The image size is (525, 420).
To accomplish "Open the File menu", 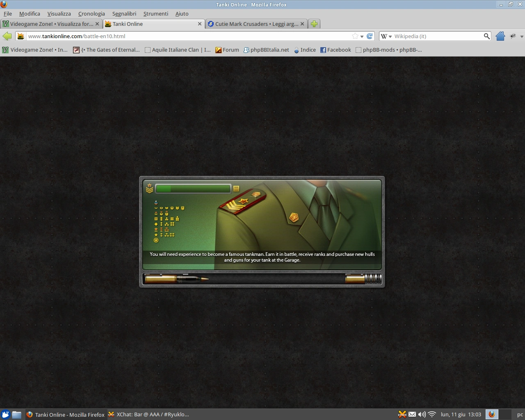I will point(8,14).
